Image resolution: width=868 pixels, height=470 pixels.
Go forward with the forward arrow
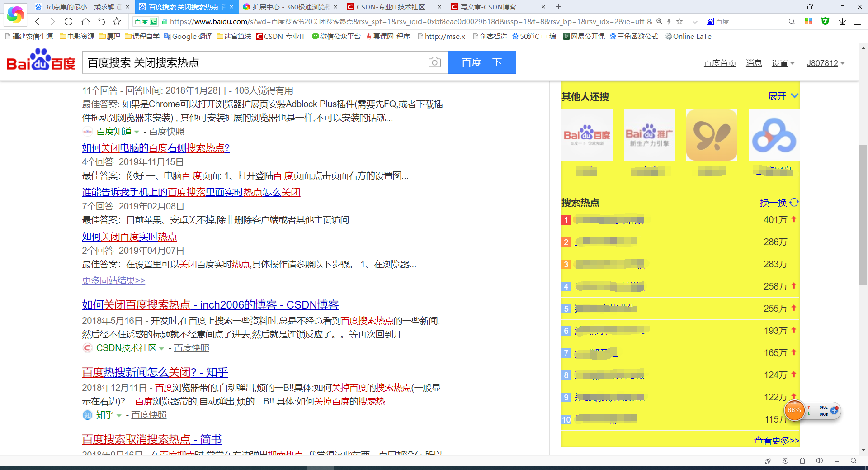(52, 21)
